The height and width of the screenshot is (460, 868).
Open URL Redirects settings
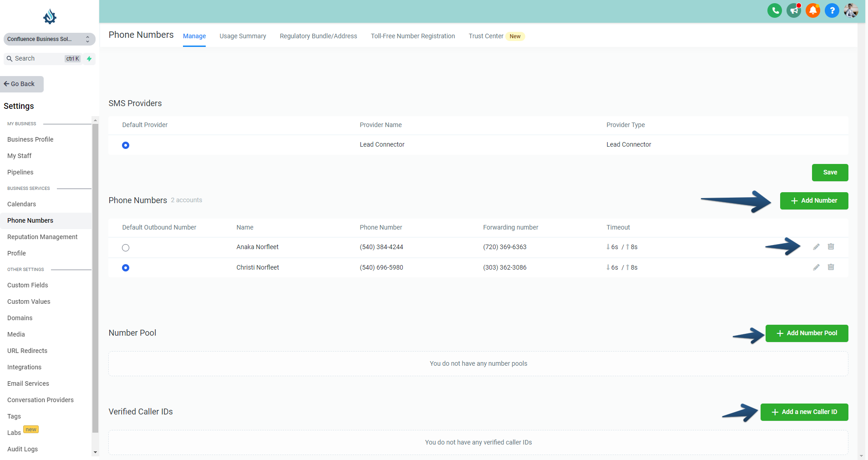click(x=27, y=351)
